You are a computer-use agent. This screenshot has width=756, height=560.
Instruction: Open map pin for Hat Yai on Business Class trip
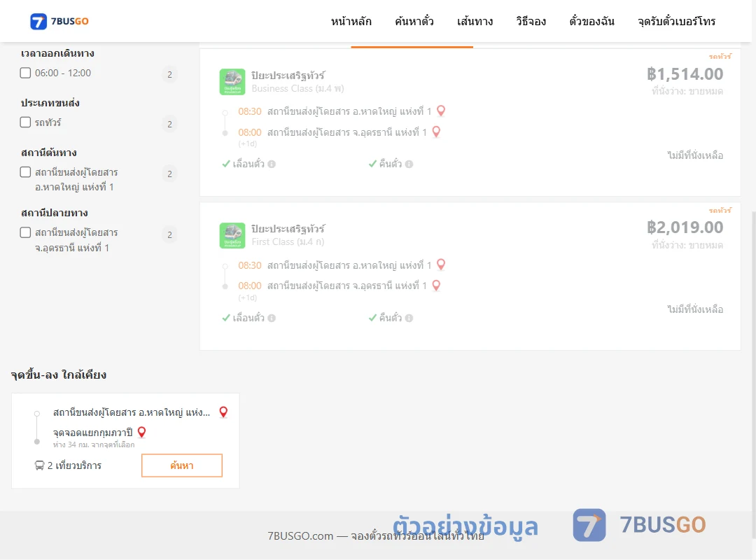[x=441, y=111]
